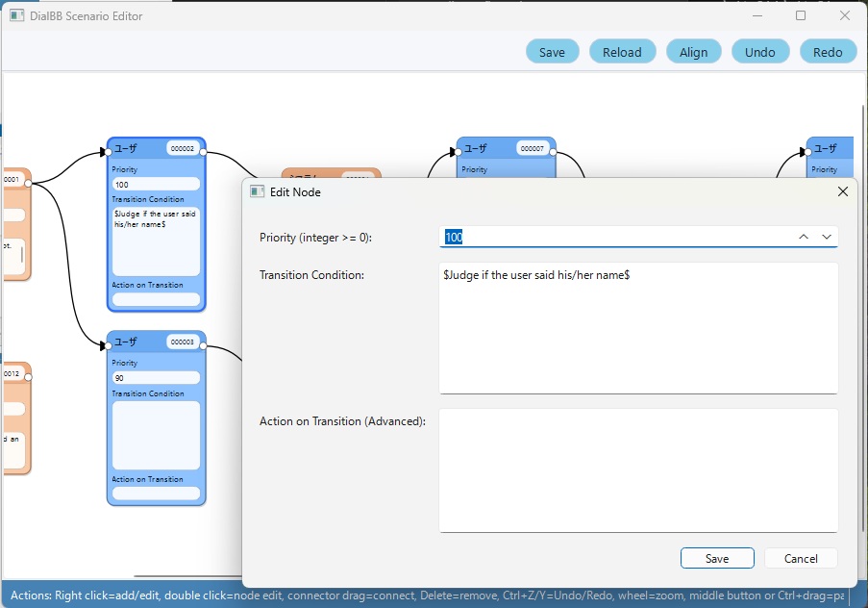
Task: Click the Priority field showing 90 in node 000003
Action: [x=156, y=377]
